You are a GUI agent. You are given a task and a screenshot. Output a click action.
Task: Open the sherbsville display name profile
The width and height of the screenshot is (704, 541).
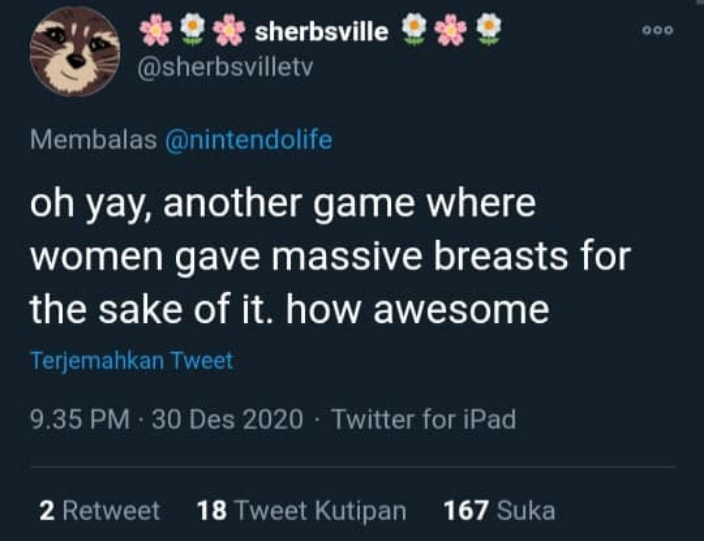pos(321,31)
